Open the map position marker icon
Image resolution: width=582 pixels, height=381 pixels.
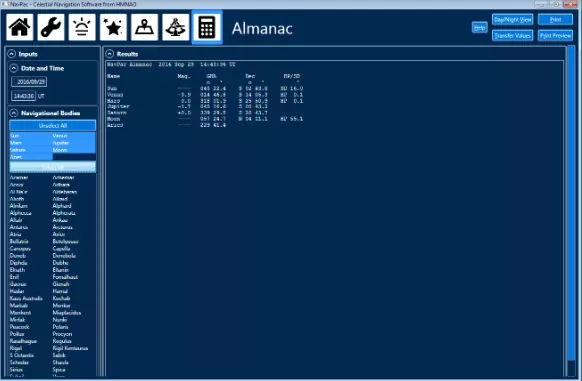(144, 27)
